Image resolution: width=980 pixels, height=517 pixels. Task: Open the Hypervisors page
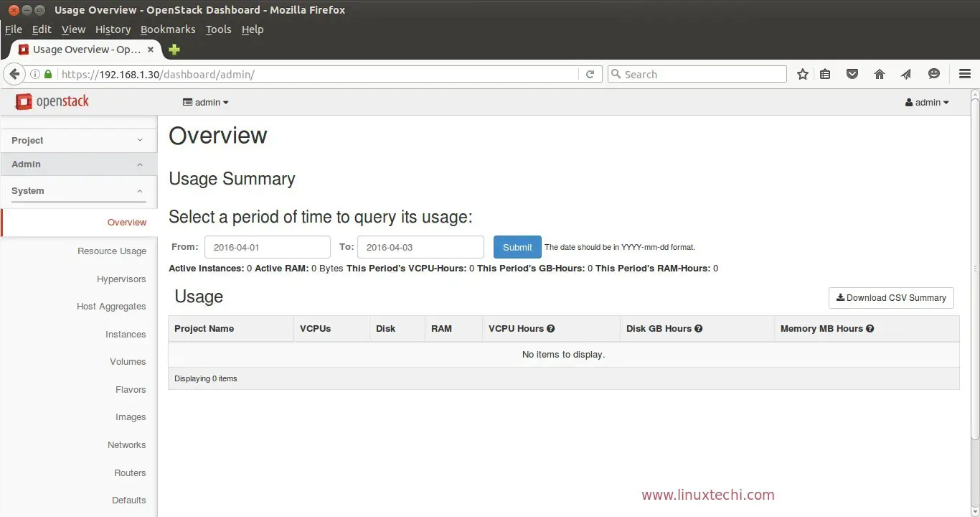[x=121, y=279]
